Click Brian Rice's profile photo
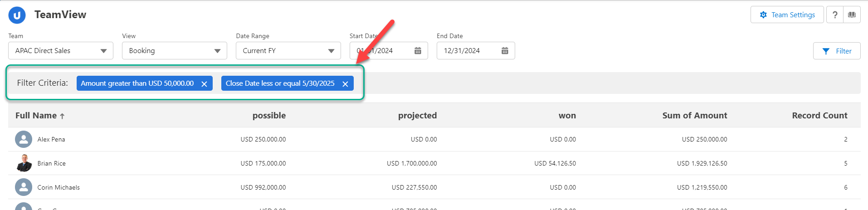 (x=24, y=163)
